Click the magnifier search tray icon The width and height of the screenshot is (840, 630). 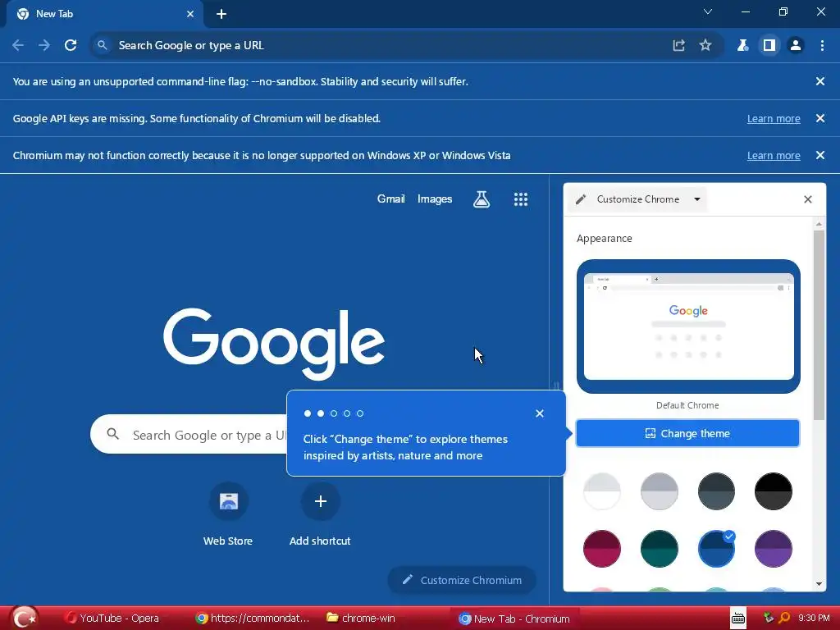(x=784, y=618)
